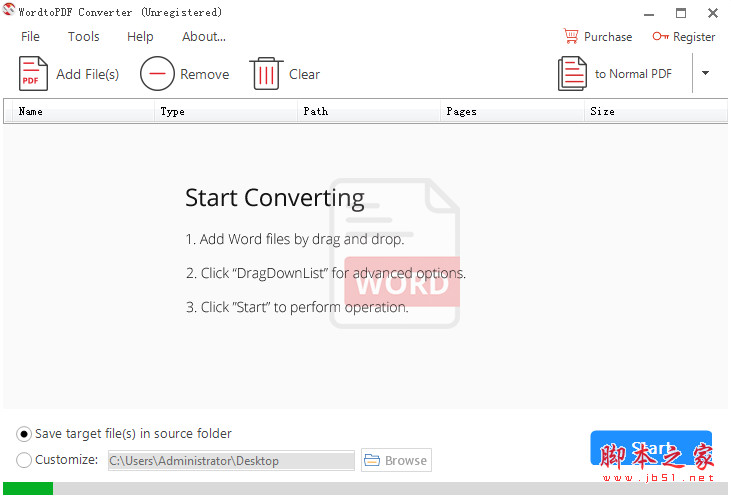
Task: Click the output path input field
Action: [231, 461]
